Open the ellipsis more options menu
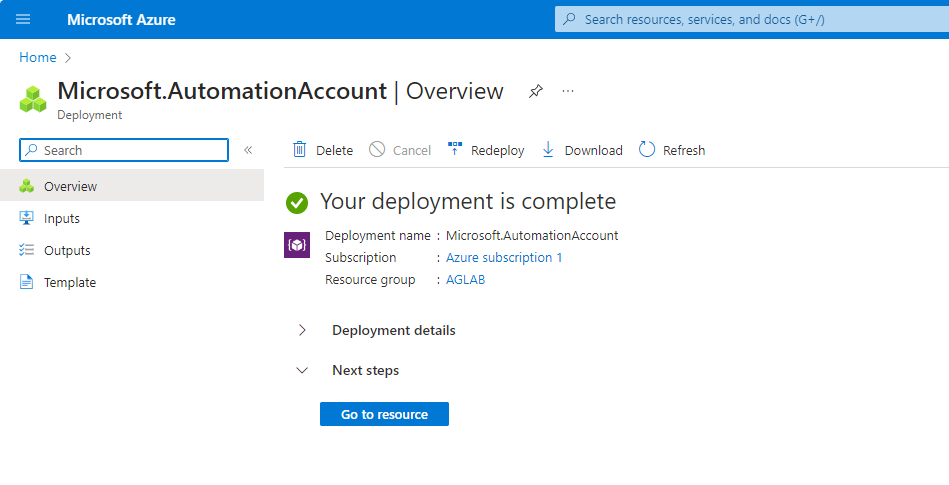 (x=568, y=92)
